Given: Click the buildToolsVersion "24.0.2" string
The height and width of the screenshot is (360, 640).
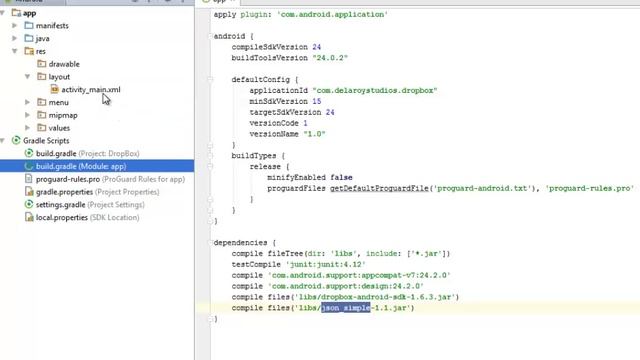Looking at the screenshot, I should pyautogui.click(x=330, y=58).
